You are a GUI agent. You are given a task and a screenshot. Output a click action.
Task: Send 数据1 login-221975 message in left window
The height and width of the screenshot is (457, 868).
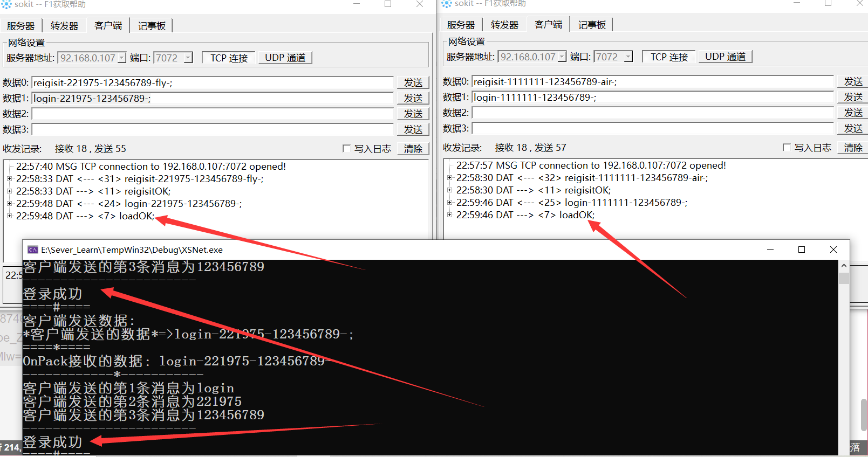click(413, 98)
